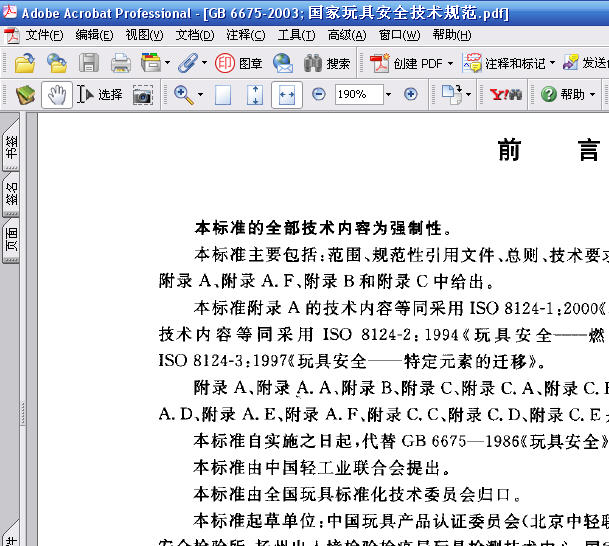Click the Yahoo search toolbar icon
The width and height of the screenshot is (609, 546).
(x=505, y=94)
